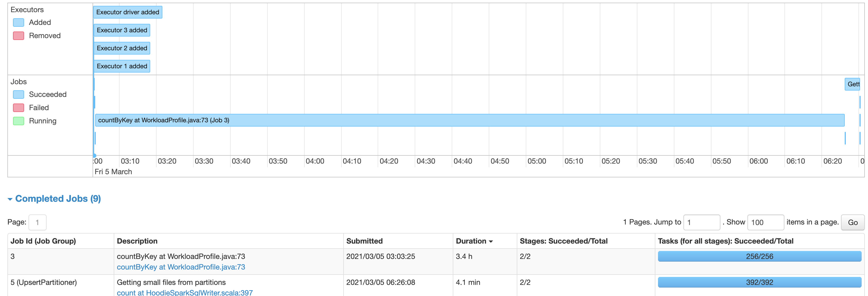Sort by Job Id (Job Group) header
The height and width of the screenshot is (296, 868).
pos(43,241)
